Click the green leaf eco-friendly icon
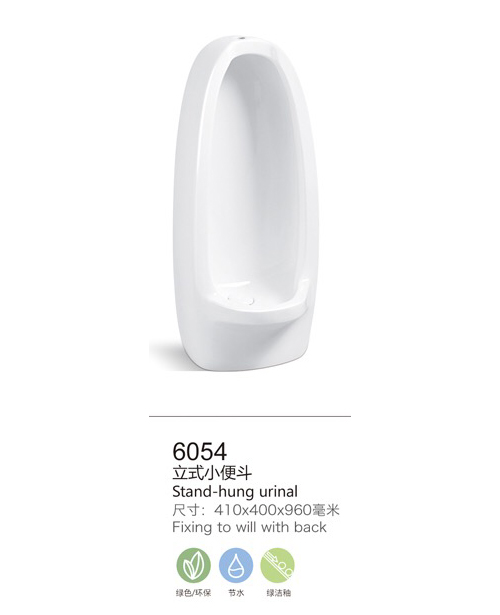The image size is (500, 615). click(194, 565)
